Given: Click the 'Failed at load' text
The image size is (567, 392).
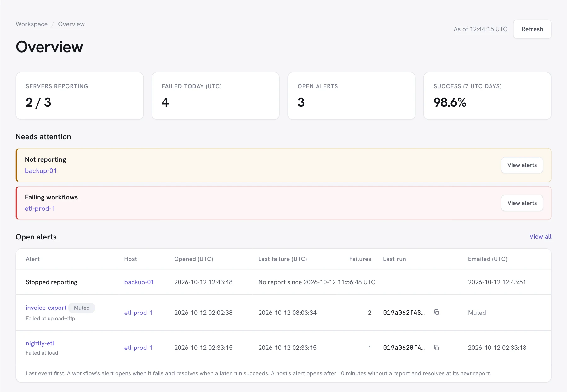Looking at the screenshot, I should 42,353.
